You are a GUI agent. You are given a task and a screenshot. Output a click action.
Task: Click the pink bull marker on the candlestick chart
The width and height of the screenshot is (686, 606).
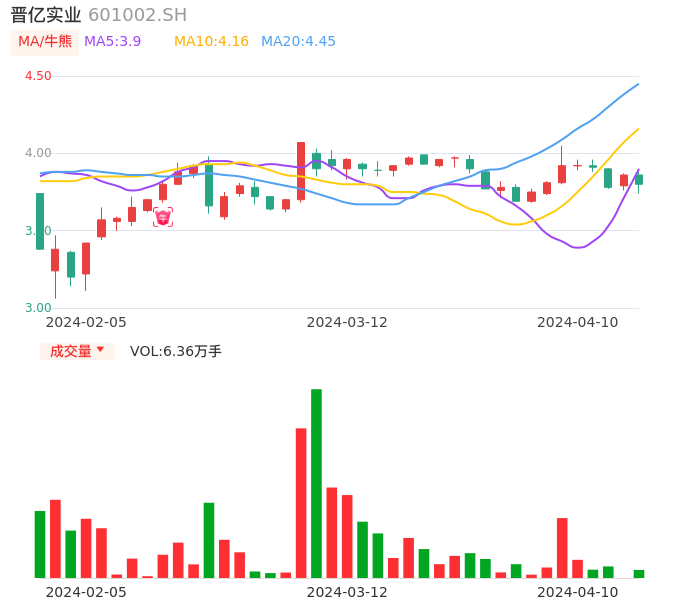point(163,217)
